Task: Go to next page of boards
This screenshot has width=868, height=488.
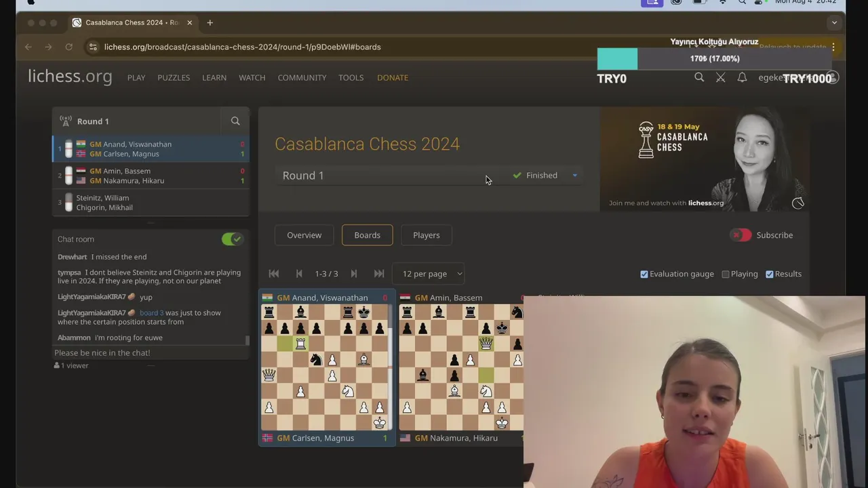Action: click(x=353, y=274)
